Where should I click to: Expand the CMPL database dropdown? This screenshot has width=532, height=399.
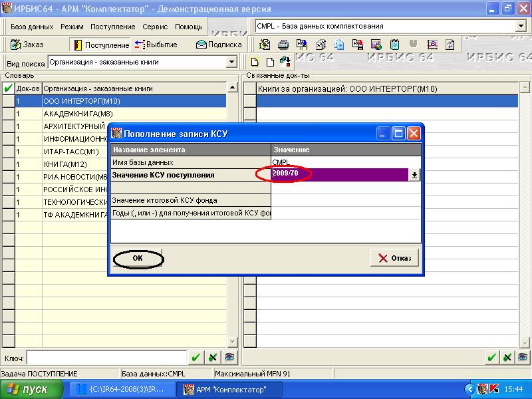click(x=520, y=27)
